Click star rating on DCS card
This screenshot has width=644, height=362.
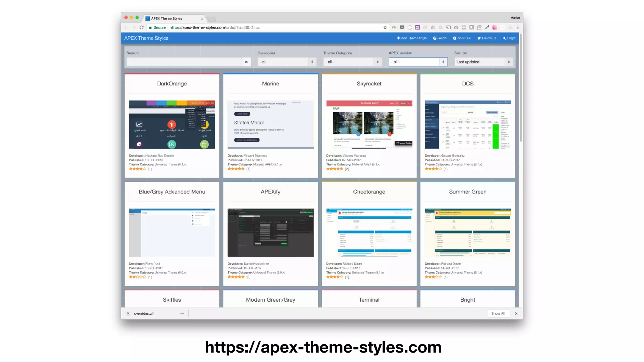pos(433,169)
